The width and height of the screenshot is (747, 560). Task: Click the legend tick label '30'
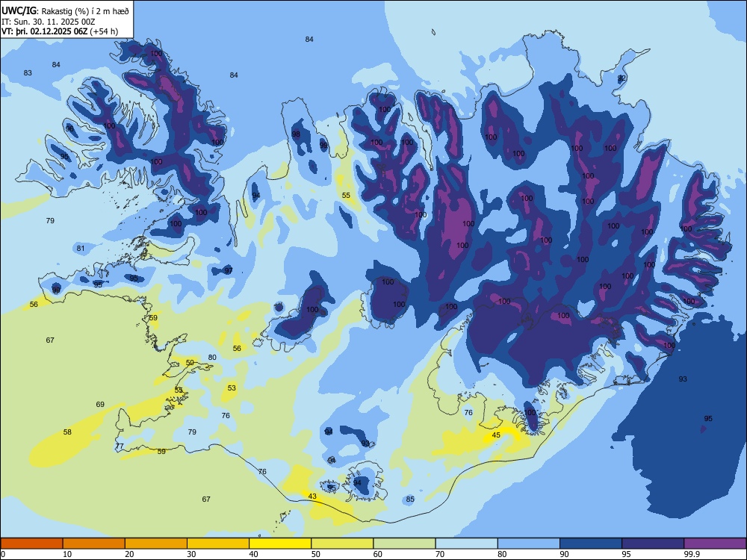point(191,554)
